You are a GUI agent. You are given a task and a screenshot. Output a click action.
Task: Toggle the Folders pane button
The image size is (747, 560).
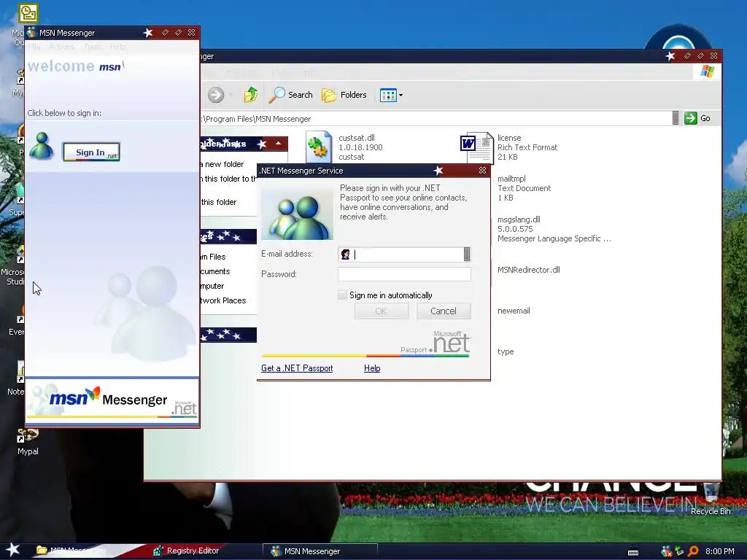point(344,95)
